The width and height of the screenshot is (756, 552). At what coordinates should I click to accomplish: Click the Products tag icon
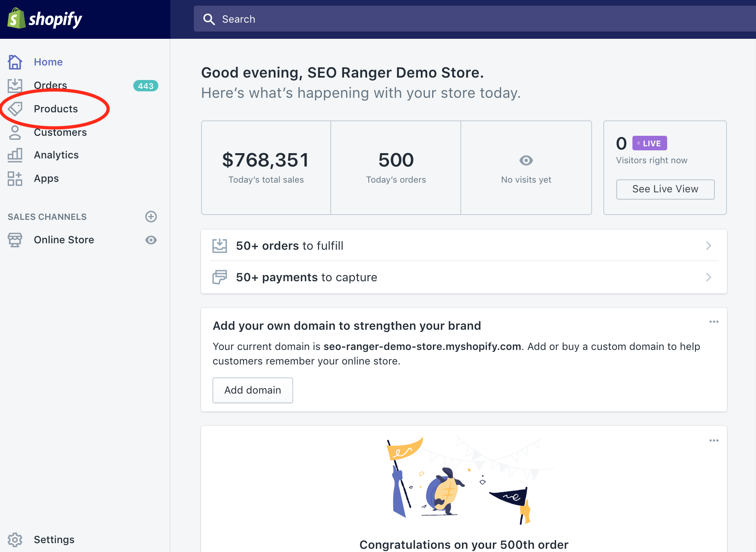(x=15, y=109)
